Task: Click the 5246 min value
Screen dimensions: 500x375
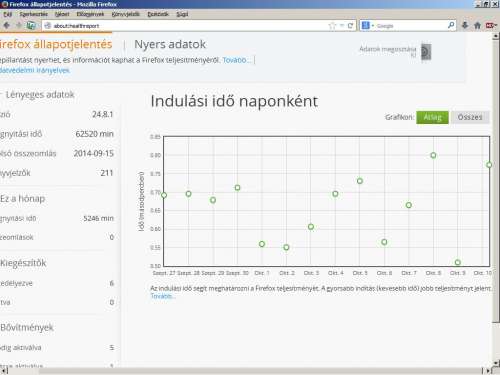Action: [98, 218]
